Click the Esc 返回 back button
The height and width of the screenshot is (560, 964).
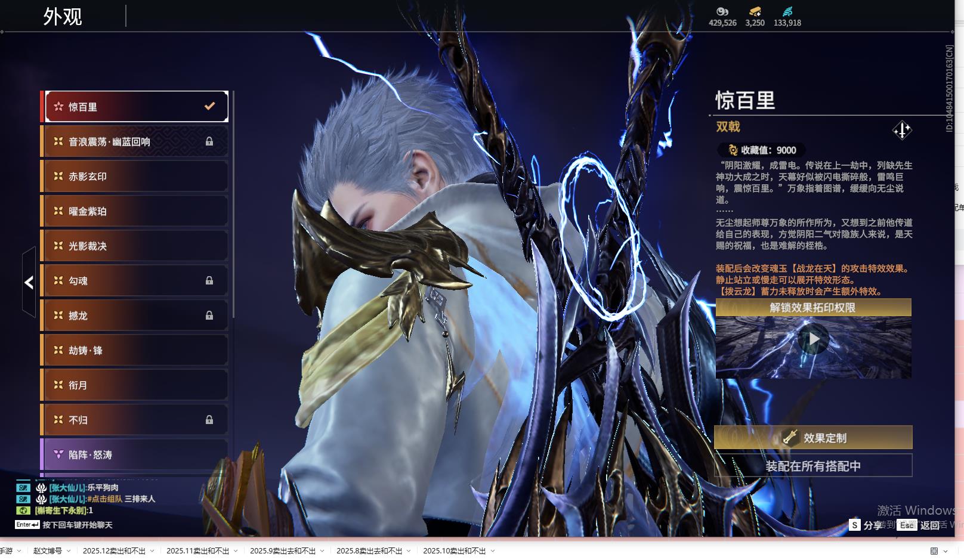point(919,525)
